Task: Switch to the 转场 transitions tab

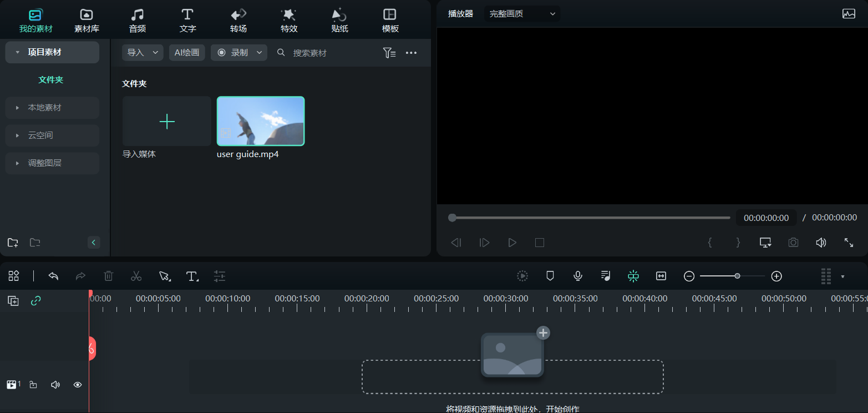Action: click(238, 21)
